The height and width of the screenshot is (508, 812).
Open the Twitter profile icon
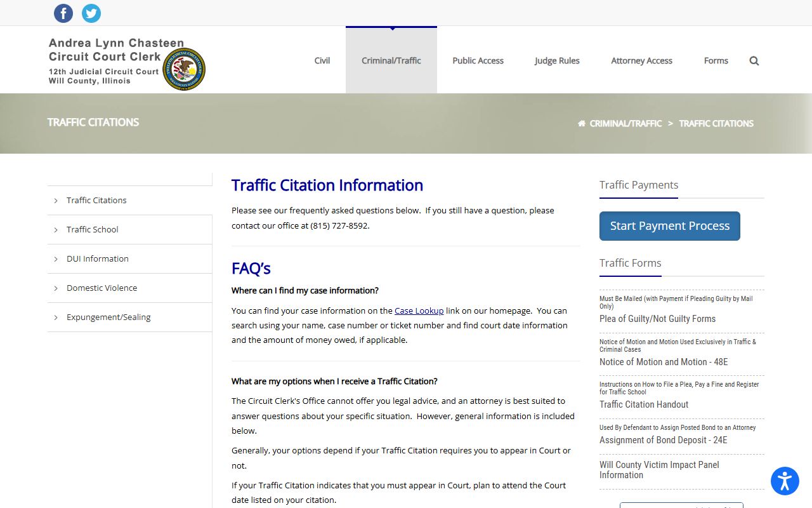click(x=91, y=13)
